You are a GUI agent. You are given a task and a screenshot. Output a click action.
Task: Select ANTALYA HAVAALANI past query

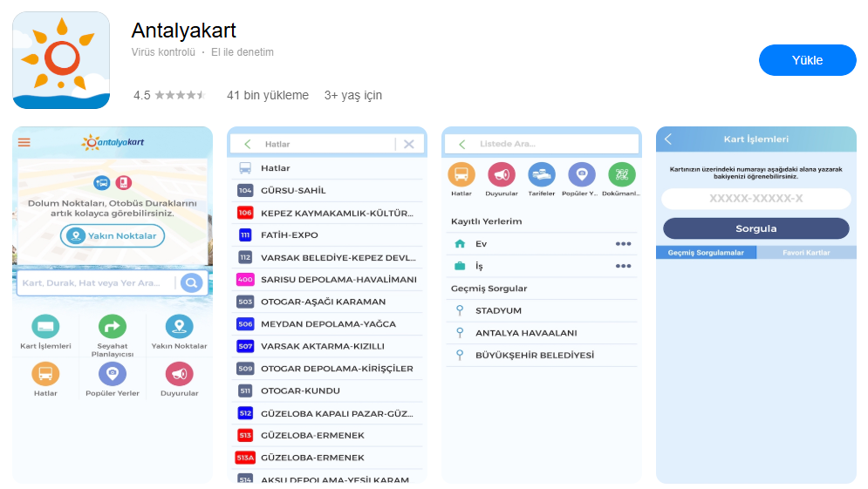[542, 333]
